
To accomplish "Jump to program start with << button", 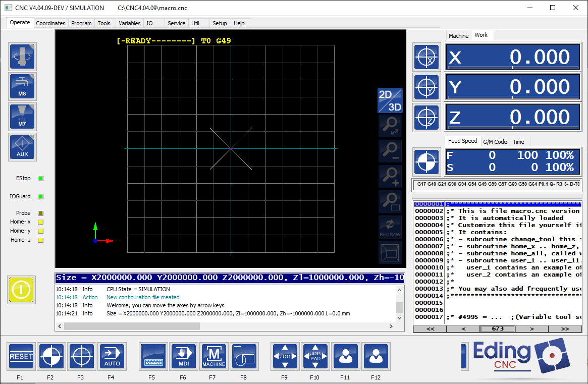I will point(430,329).
